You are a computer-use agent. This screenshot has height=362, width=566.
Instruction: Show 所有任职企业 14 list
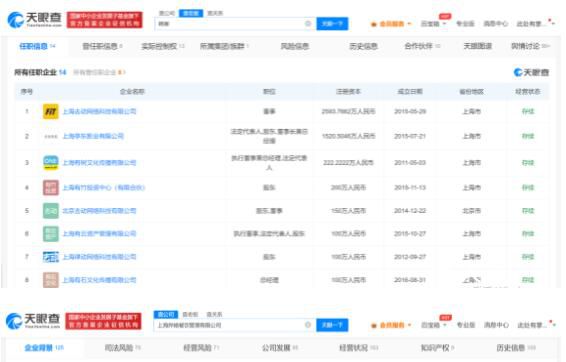[x=40, y=72]
